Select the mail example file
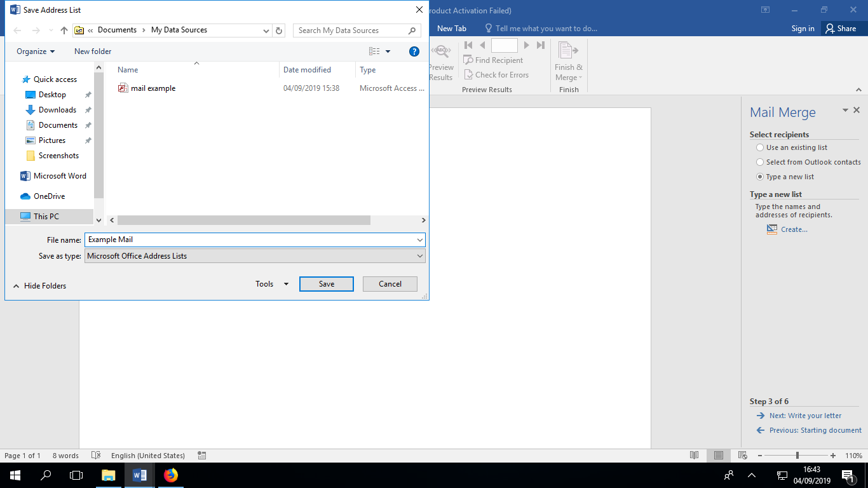This screenshot has height=488, width=868. tap(153, 88)
